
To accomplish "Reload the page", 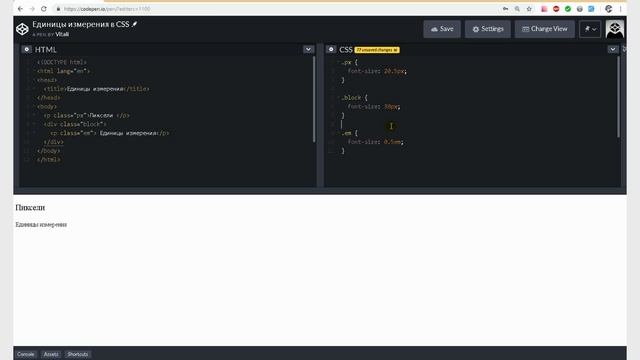I will (44, 9).
